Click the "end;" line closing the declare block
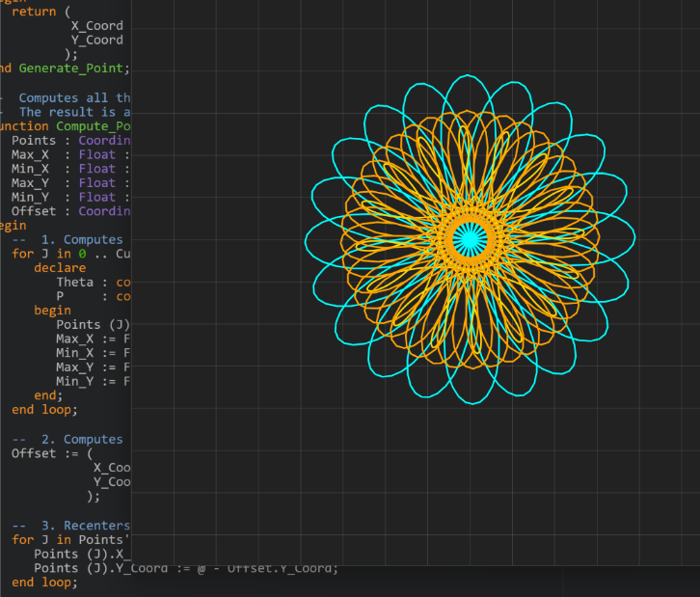Image resolution: width=700 pixels, height=597 pixels. (48, 395)
